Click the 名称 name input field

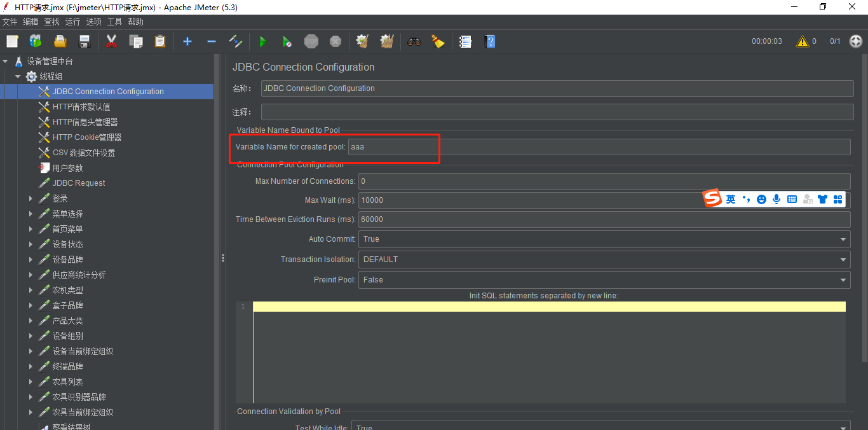[x=557, y=88]
